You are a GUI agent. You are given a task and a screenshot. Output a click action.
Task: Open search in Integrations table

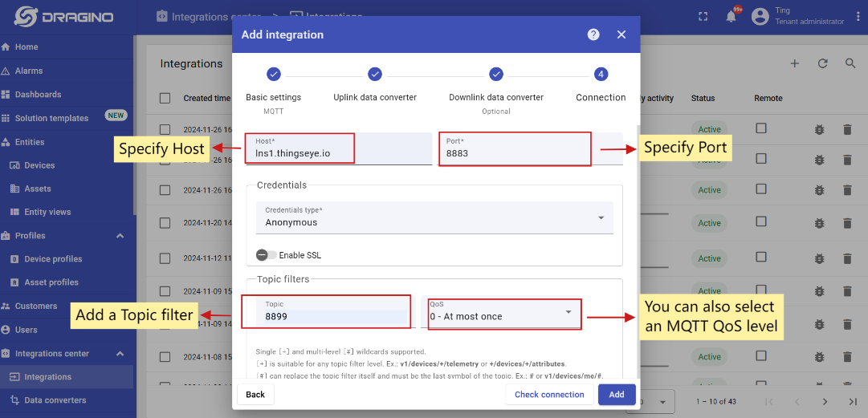tap(851, 63)
